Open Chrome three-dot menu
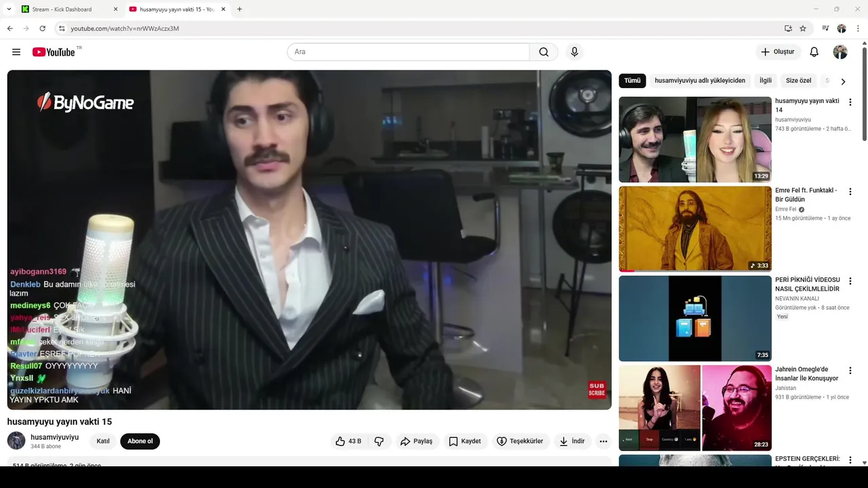The height and width of the screenshot is (488, 868). pos(858,28)
